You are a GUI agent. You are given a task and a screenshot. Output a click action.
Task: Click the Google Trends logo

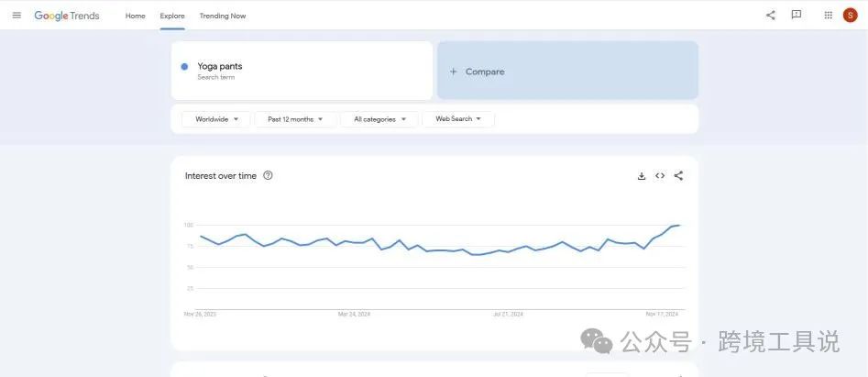tap(67, 16)
